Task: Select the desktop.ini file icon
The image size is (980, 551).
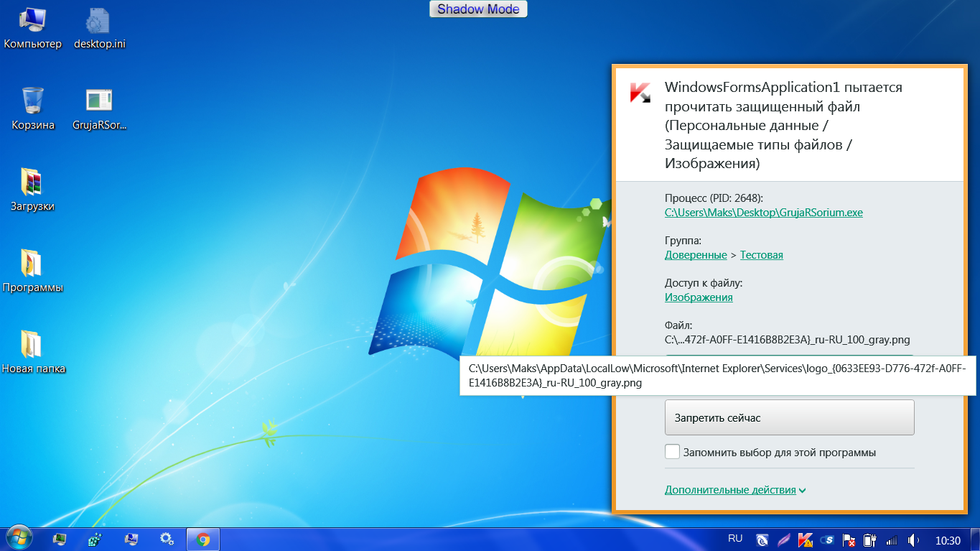Action: 100,29
